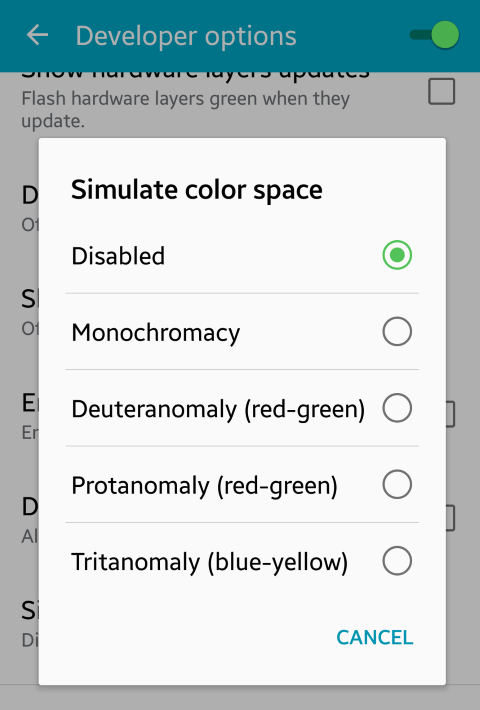Choose Protanomaly (red-green) radio button
480x710 pixels.
397,485
